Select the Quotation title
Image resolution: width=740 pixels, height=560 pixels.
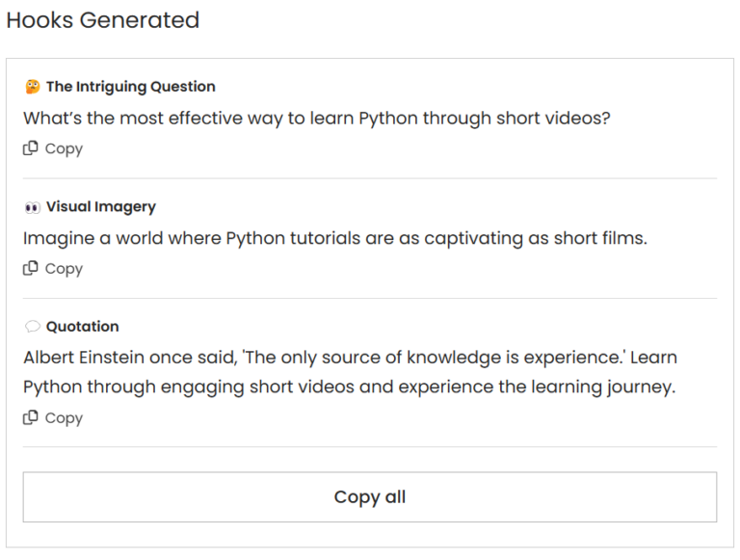point(83,327)
